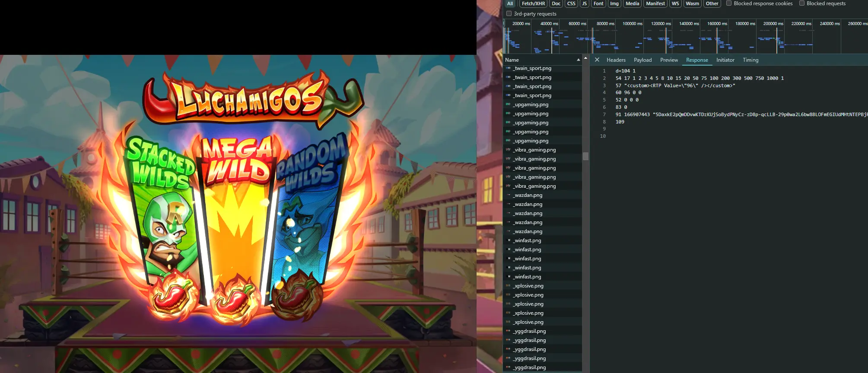Click the Name column sort arrow
Viewport: 868px width, 373px height.
tap(578, 60)
